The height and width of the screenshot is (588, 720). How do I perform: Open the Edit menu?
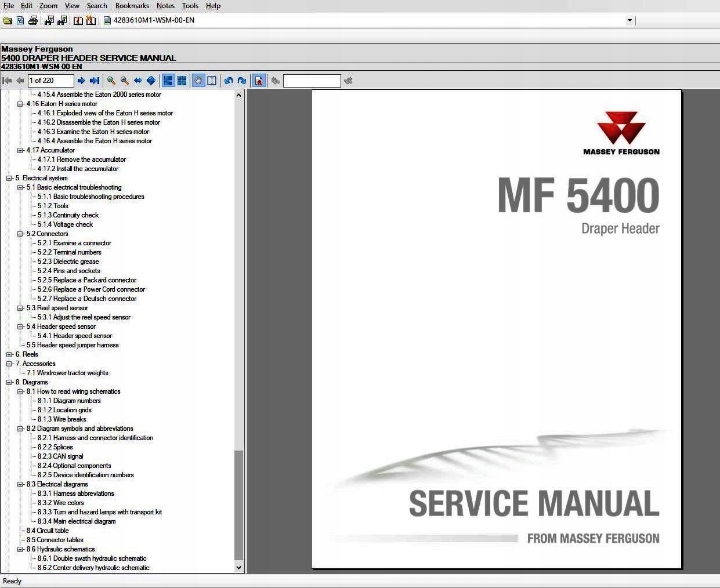click(x=27, y=6)
